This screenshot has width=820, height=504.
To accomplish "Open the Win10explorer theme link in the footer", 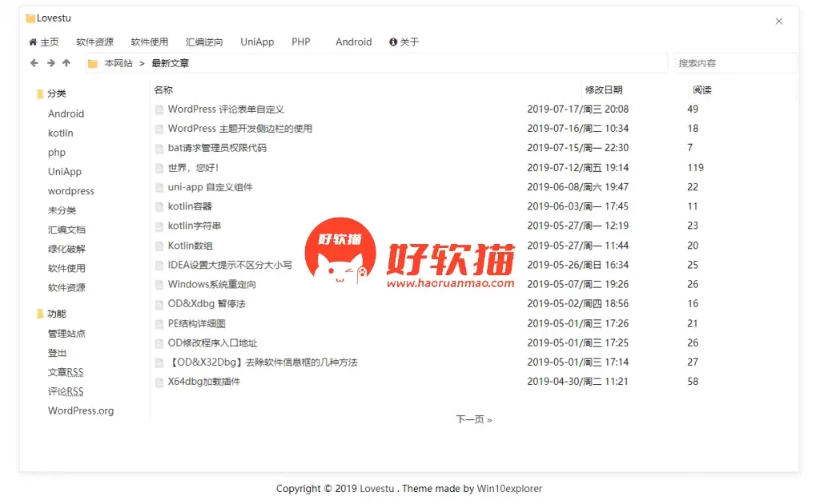I will (x=509, y=489).
